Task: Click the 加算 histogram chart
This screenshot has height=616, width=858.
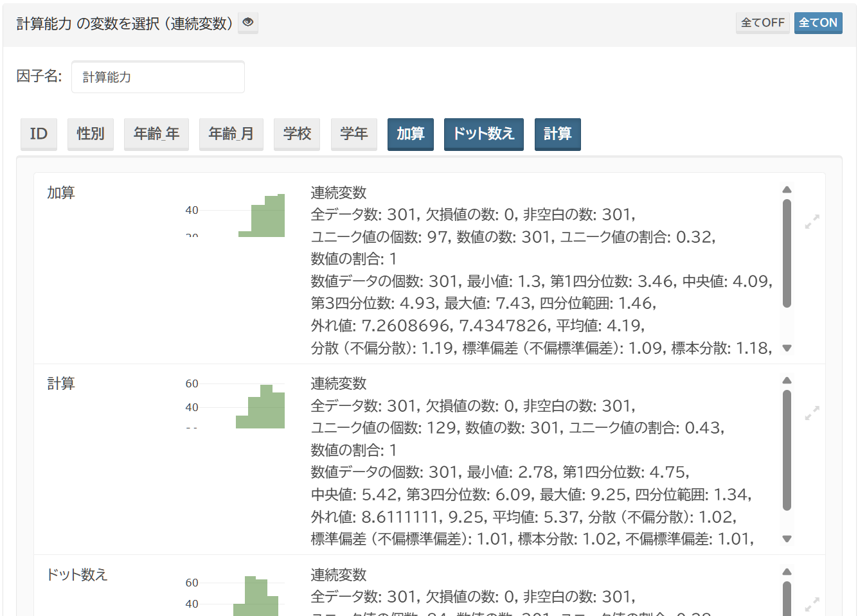Action: click(x=262, y=215)
